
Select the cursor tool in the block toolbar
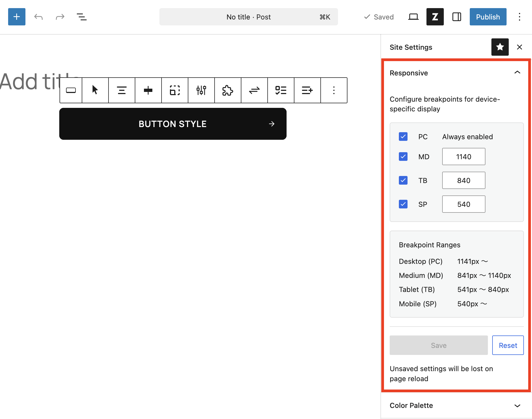(x=95, y=90)
